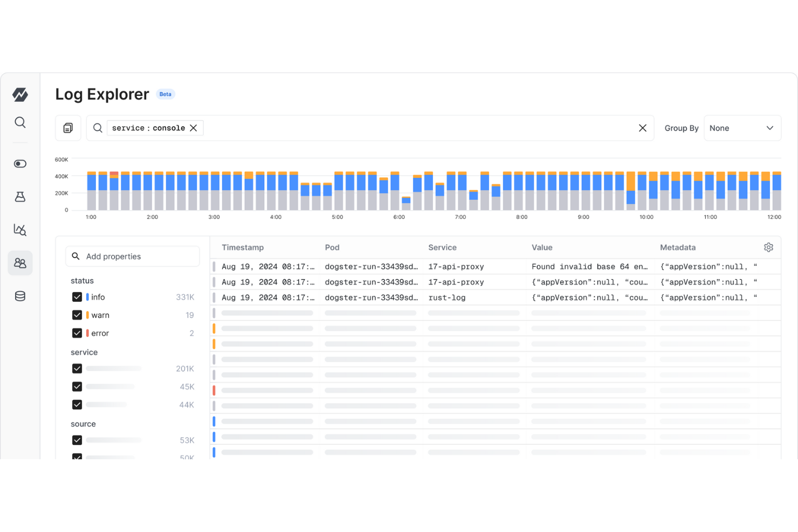798x532 pixels.
Task: Uncheck the error status checkbox
Action: point(77,333)
